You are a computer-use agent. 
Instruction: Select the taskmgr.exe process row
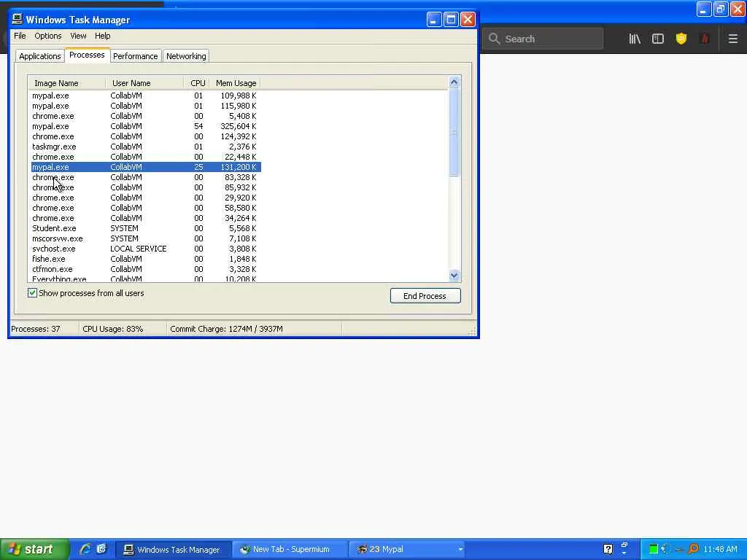(144, 147)
